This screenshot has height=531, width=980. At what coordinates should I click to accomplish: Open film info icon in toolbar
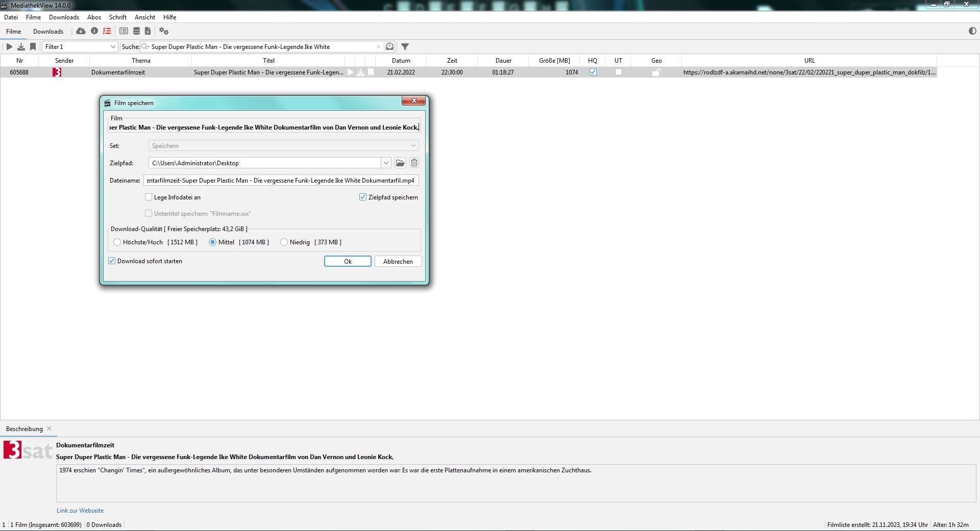coord(94,31)
